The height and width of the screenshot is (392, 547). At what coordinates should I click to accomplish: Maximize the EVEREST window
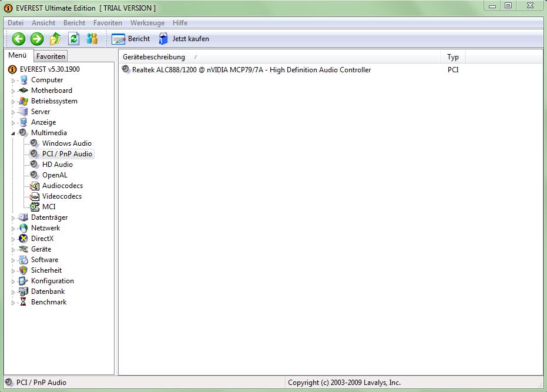click(508, 6)
